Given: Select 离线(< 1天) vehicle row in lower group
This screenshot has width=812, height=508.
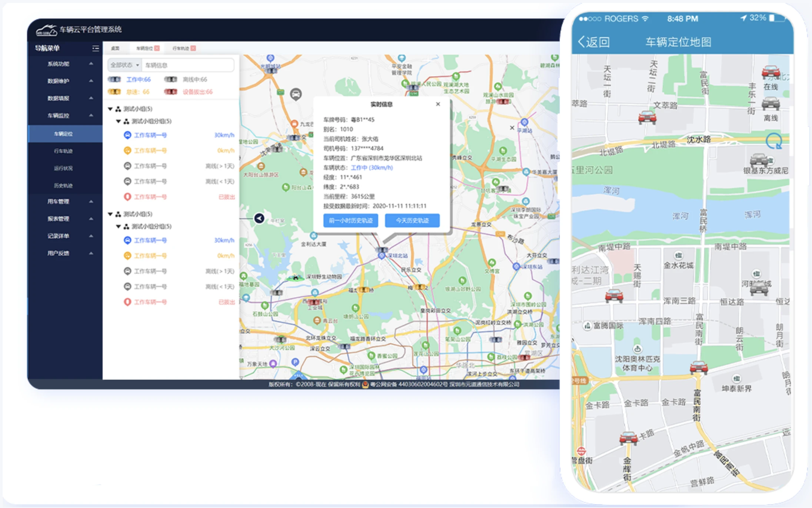Looking at the screenshot, I should tap(179, 287).
